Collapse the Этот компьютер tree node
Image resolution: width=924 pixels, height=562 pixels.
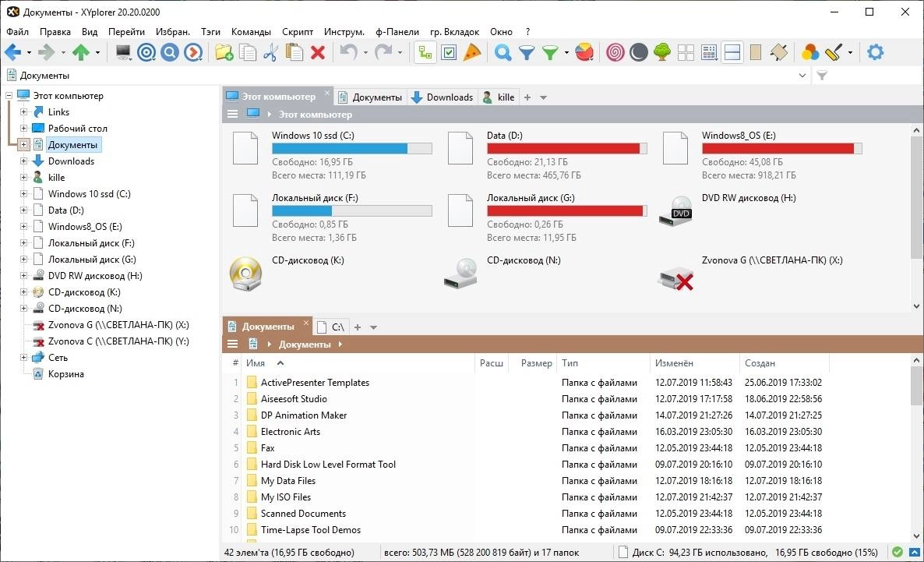(x=9, y=96)
